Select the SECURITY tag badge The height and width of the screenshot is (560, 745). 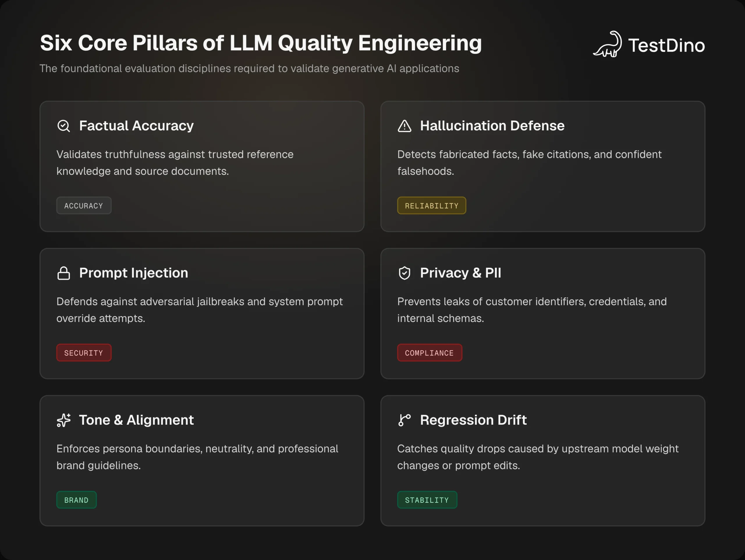(84, 353)
